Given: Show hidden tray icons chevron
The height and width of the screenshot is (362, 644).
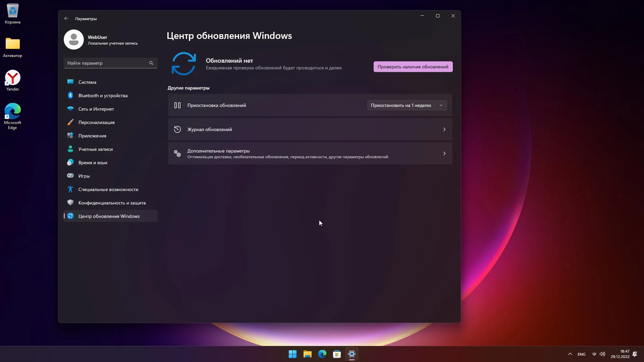Looking at the screenshot, I should pyautogui.click(x=570, y=354).
